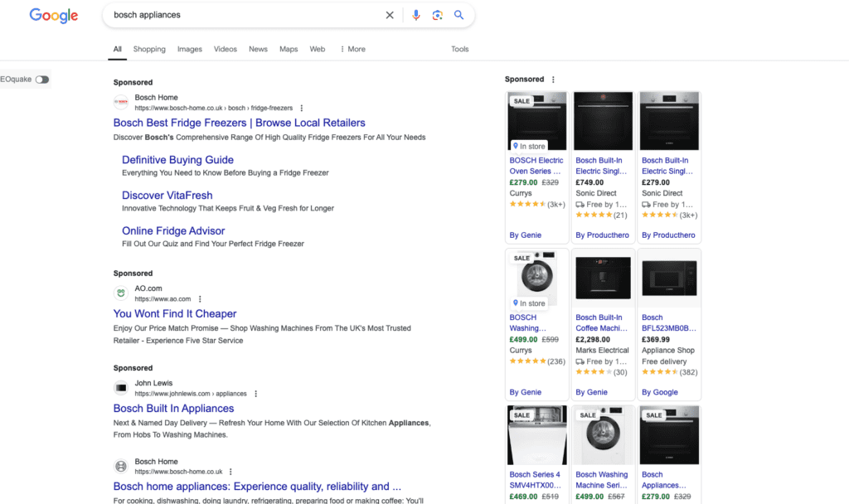
Task: Click Bosch BFL523MB0B product title
Action: click(669, 322)
